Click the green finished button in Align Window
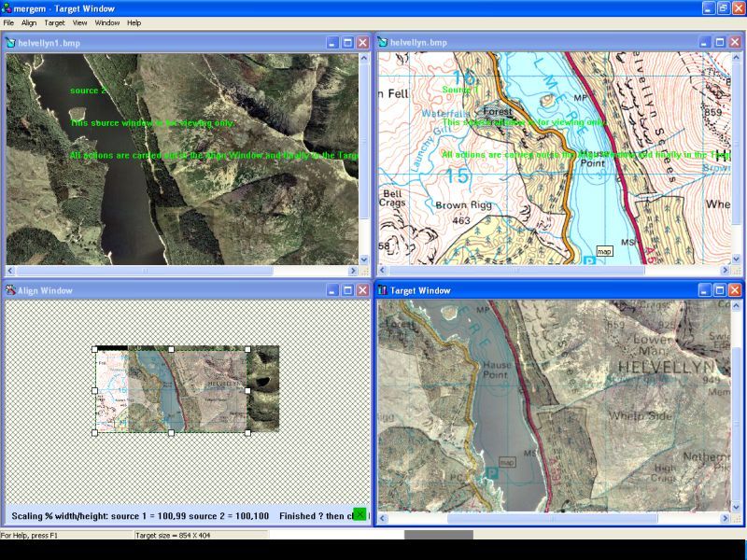This screenshot has height=560, width=747. pos(359,514)
